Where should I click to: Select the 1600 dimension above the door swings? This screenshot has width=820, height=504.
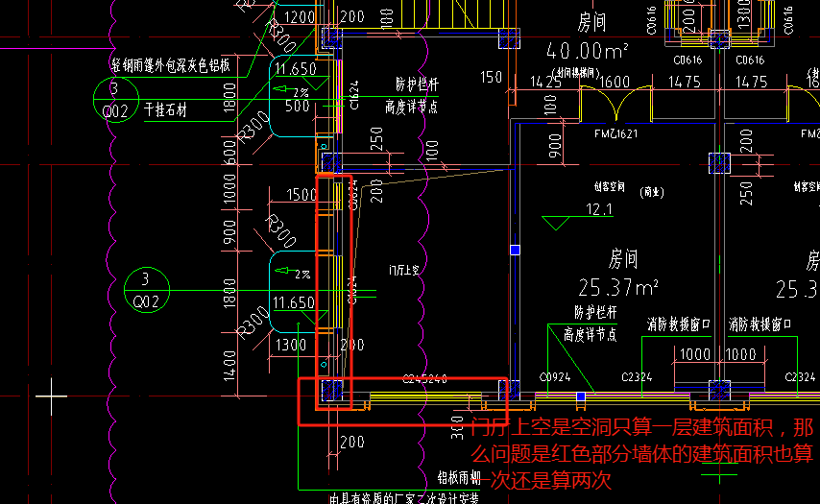click(x=615, y=83)
